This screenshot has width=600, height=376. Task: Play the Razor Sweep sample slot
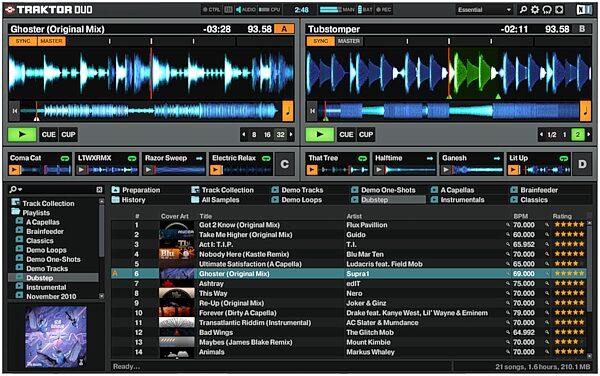pyautogui.click(x=148, y=169)
